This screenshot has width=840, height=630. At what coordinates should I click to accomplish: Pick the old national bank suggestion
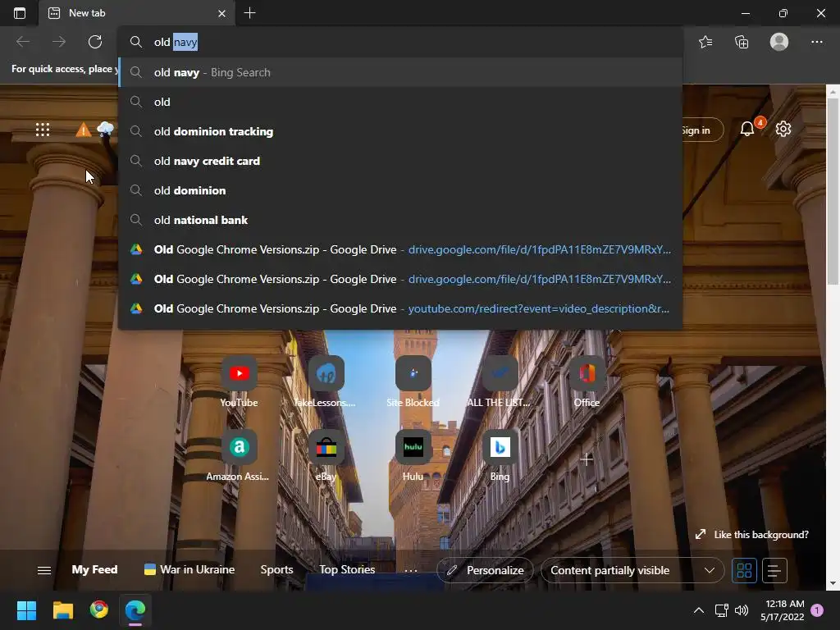click(399, 220)
